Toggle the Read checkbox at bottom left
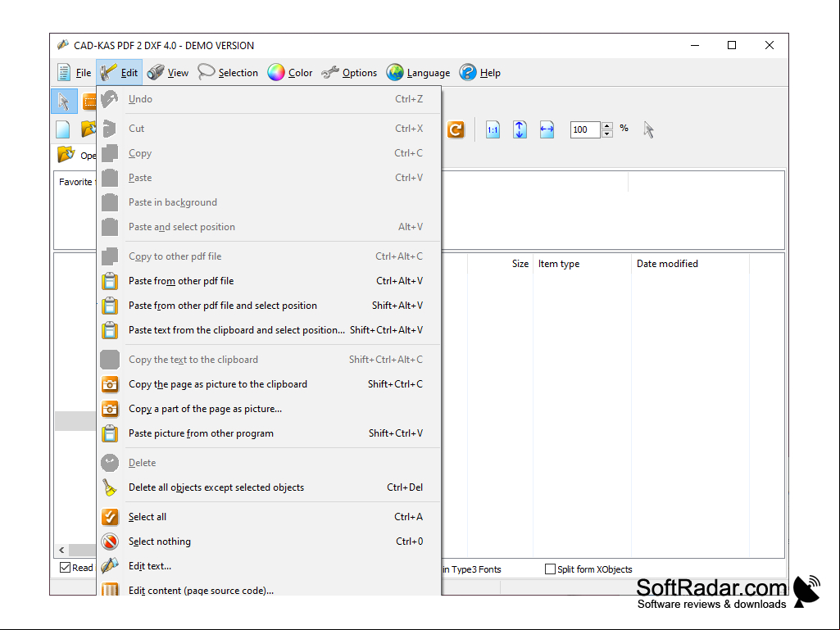Screen dimensions: 840x630 [66, 567]
